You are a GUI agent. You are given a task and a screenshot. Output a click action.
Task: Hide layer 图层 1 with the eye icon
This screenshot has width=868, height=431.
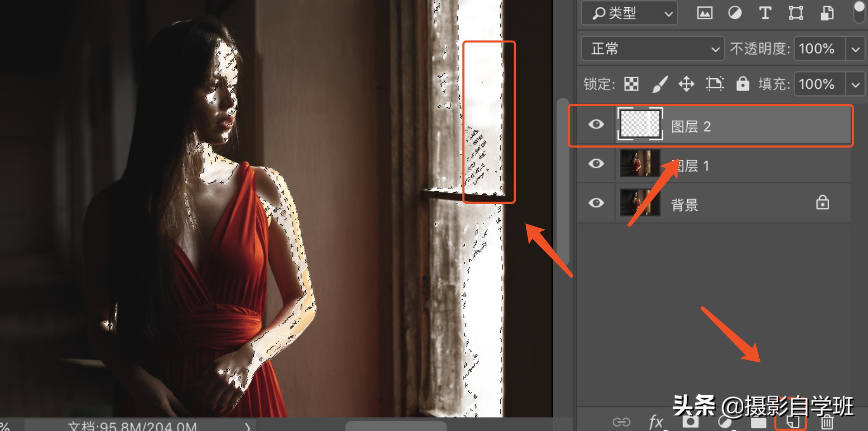click(x=596, y=163)
